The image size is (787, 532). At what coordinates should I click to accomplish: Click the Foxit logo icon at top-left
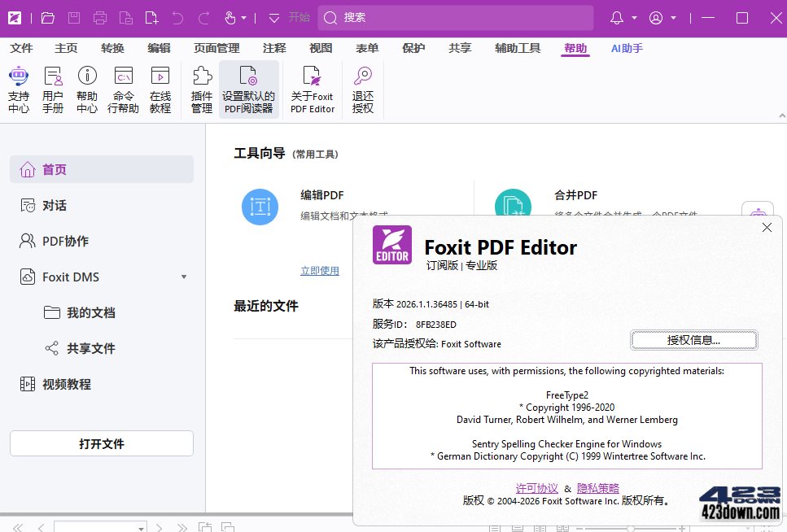pos(15,18)
